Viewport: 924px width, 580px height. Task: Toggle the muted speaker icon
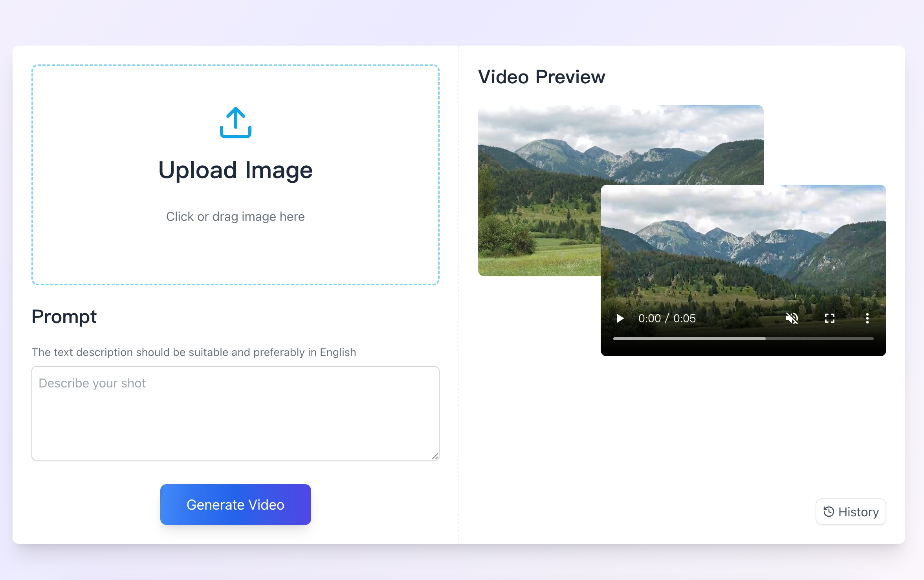point(792,318)
